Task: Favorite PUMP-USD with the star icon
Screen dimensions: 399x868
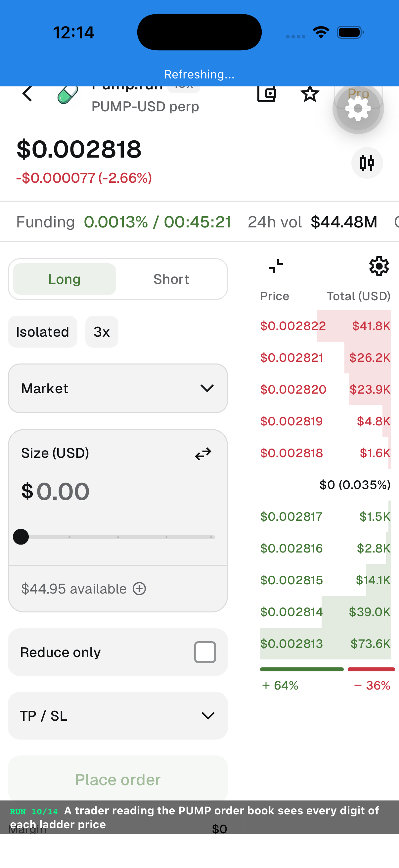Action: tap(309, 94)
